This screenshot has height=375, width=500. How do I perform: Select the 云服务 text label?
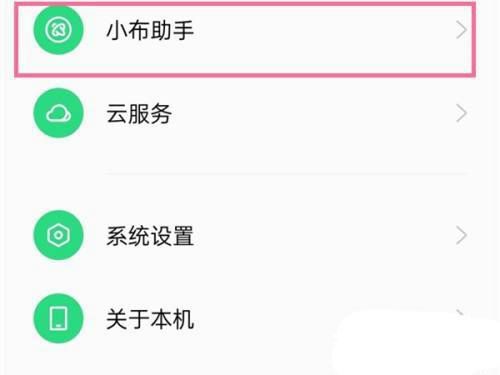tap(139, 113)
